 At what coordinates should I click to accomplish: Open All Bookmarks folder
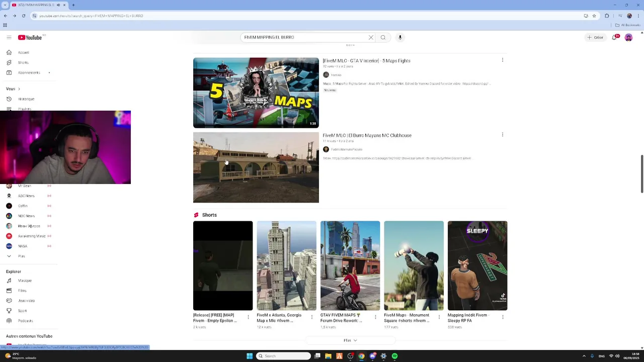click(628, 25)
